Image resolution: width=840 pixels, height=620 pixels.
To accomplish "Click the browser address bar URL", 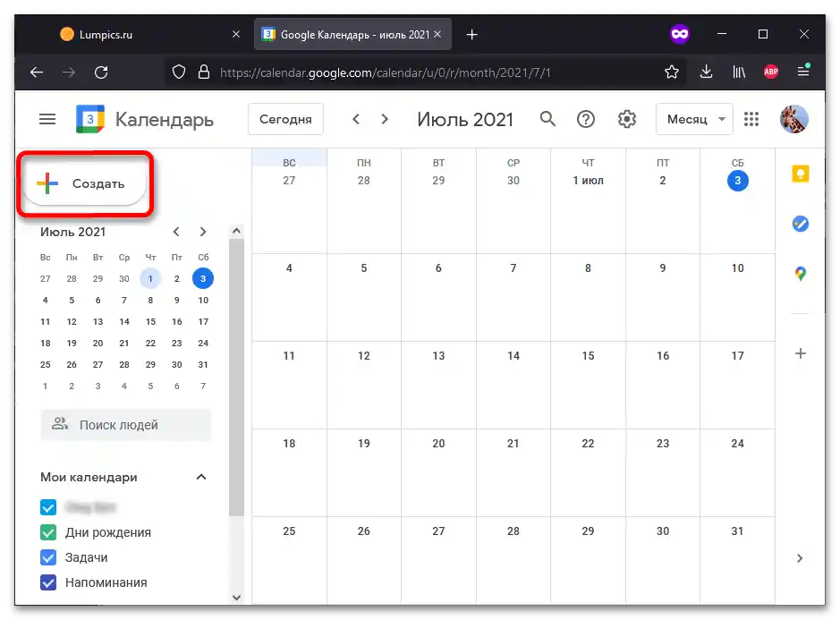I will (x=385, y=72).
